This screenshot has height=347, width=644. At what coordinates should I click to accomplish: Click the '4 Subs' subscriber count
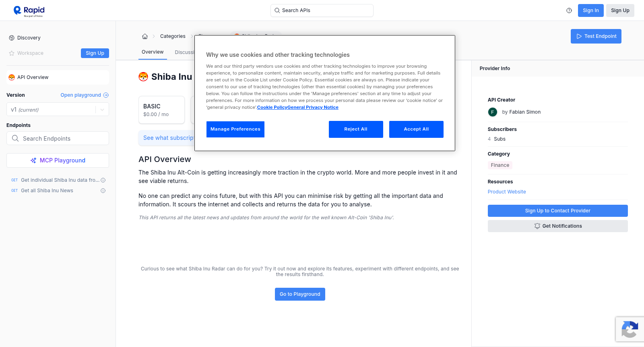(497, 139)
